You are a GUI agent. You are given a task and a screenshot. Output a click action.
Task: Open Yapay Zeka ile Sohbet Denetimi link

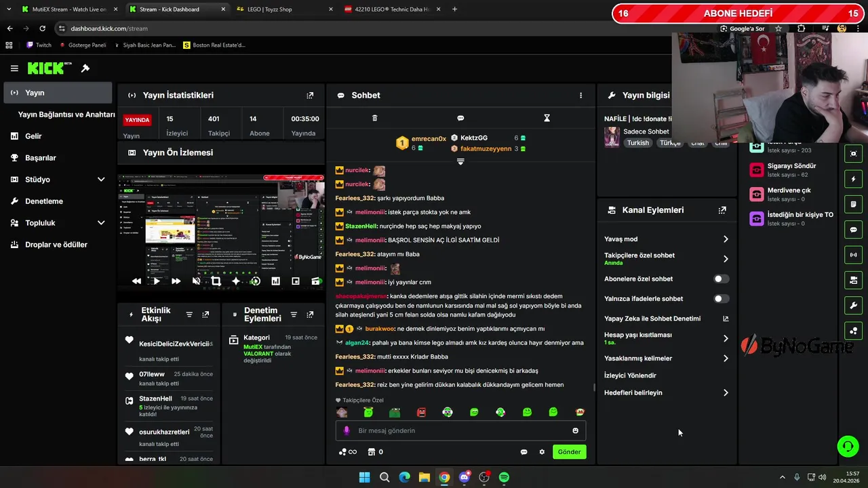pyautogui.click(x=666, y=319)
